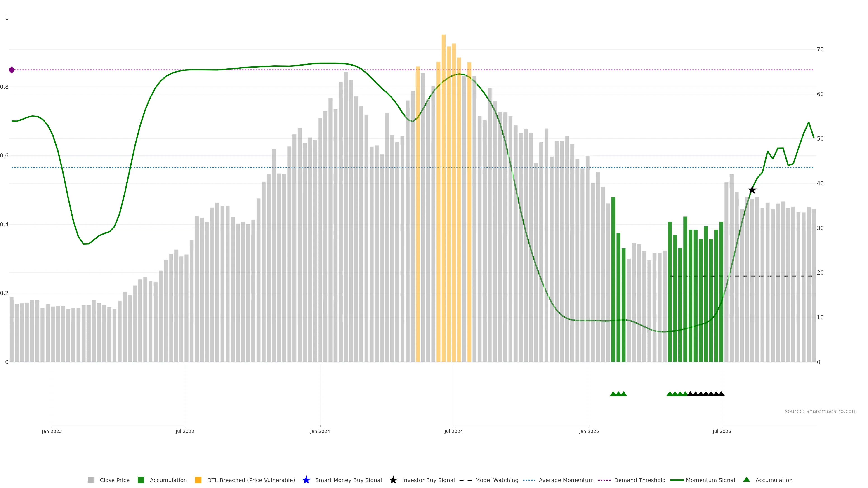Click the black Investor Buy Signal legend star

[x=393, y=480]
